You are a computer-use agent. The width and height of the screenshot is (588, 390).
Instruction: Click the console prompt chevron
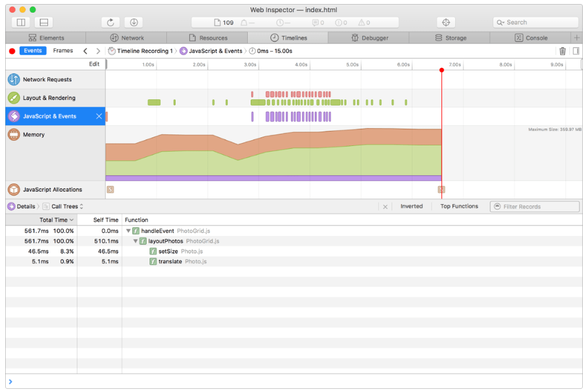10,382
